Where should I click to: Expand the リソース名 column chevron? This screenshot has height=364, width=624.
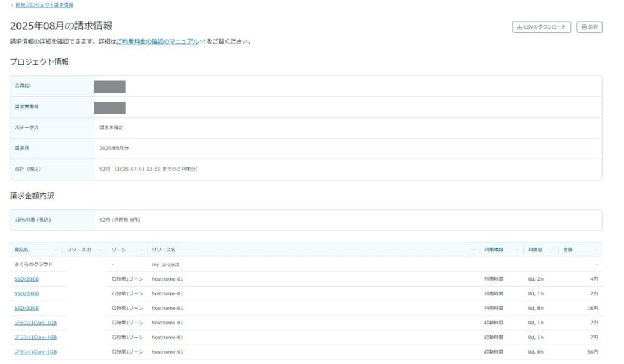tap(473, 250)
